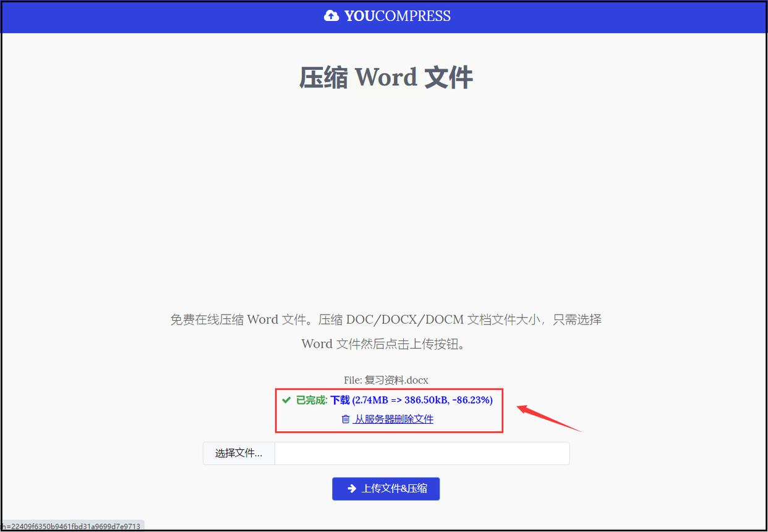Click the 已完成 status text
The image size is (768, 532).
311,400
